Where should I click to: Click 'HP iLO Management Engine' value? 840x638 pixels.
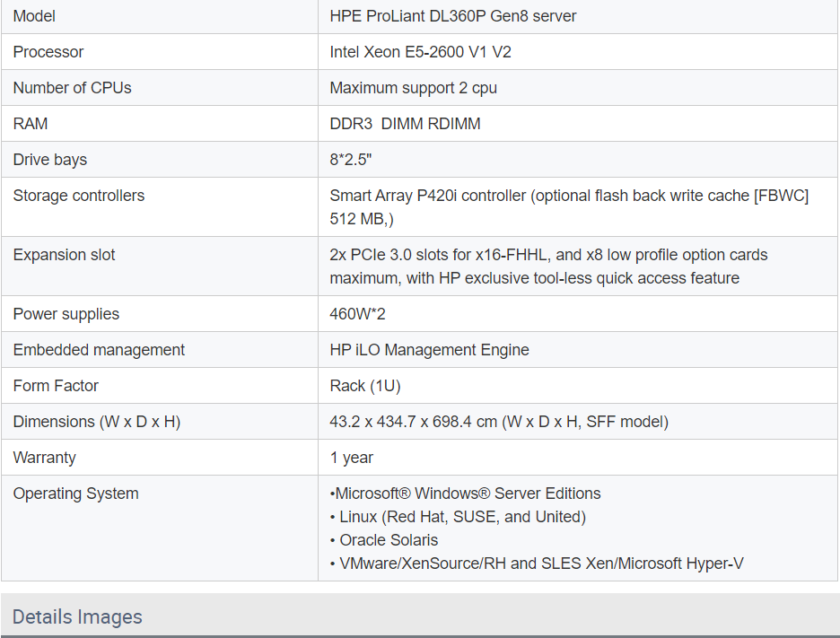(x=429, y=350)
